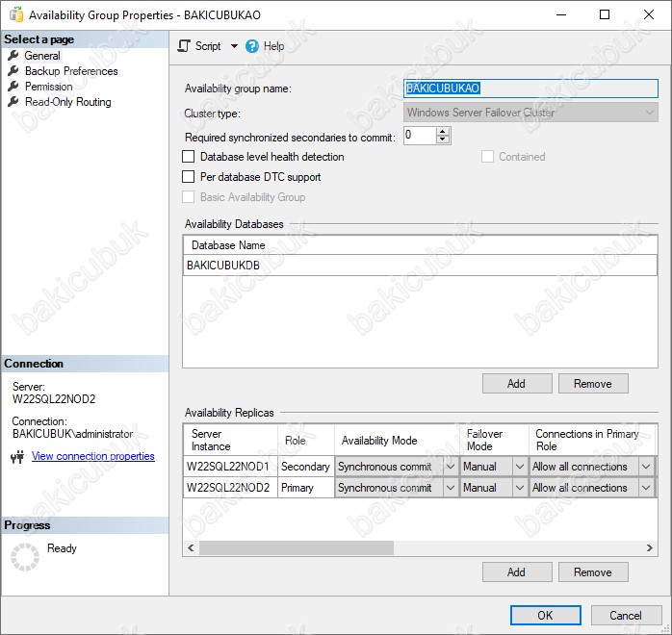Open the Backup Preferences page
This screenshot has width=672, height=635.
tap(71, 71)
